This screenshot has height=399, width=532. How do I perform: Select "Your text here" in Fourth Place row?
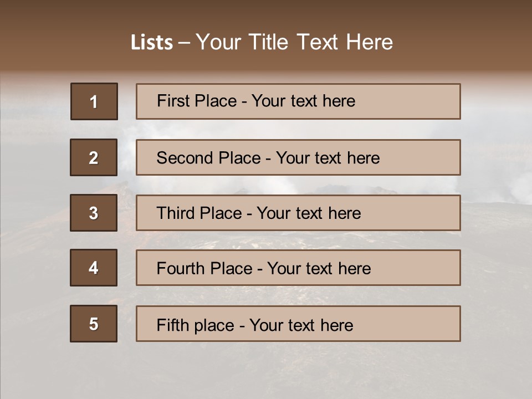click(x=319, y=269)
